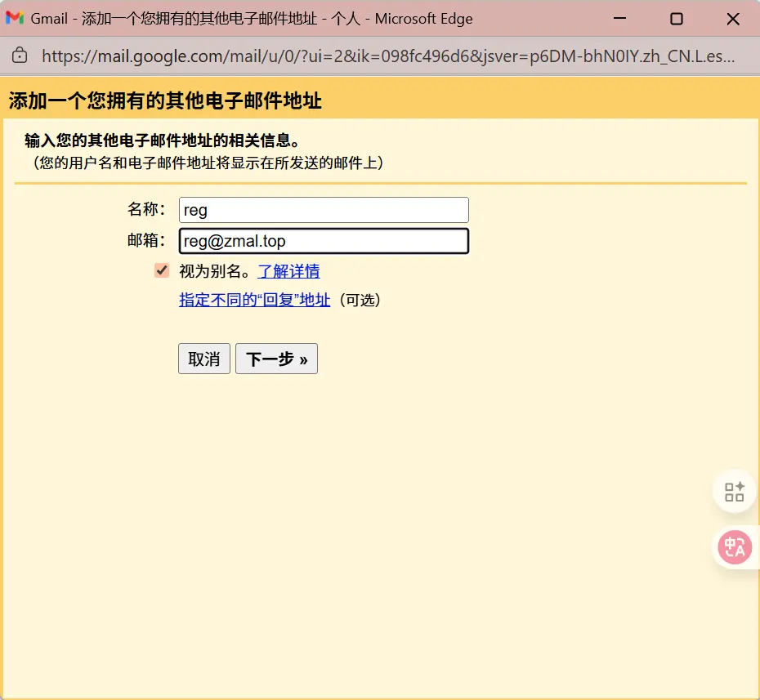Click the 邮箱 field with reg@zmal.top
The height and width of the screenshot is (700, 760).
click(324, 241)
